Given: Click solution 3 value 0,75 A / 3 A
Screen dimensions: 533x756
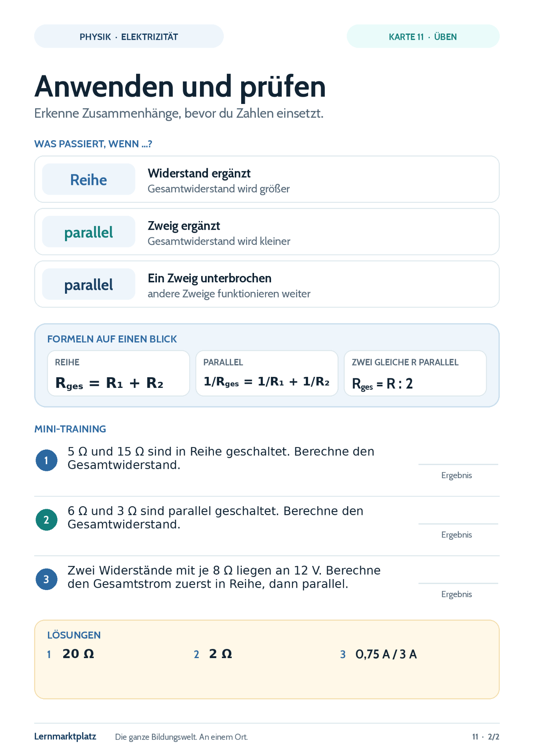Looking at the screenshot, I should (x=386, y=654).
